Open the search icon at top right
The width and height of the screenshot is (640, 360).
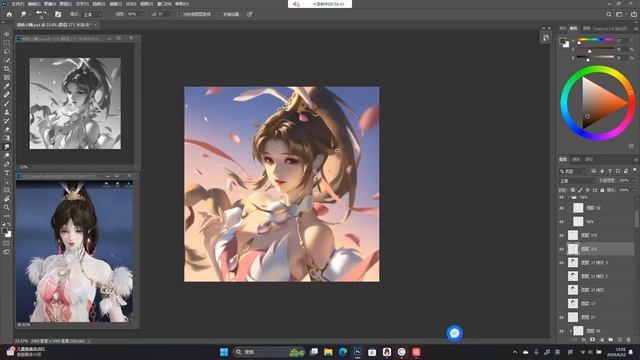609,14
